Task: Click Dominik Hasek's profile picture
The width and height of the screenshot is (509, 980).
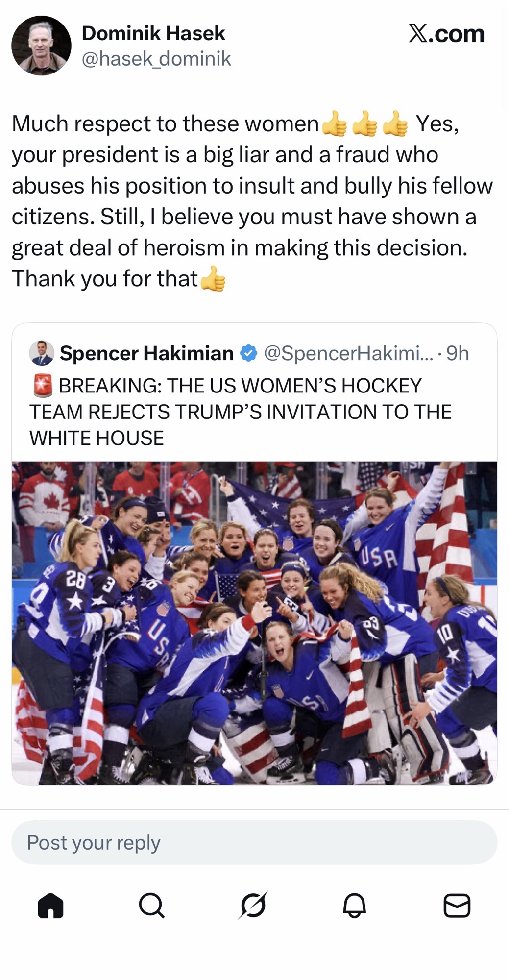Action: tap(42, 46)
